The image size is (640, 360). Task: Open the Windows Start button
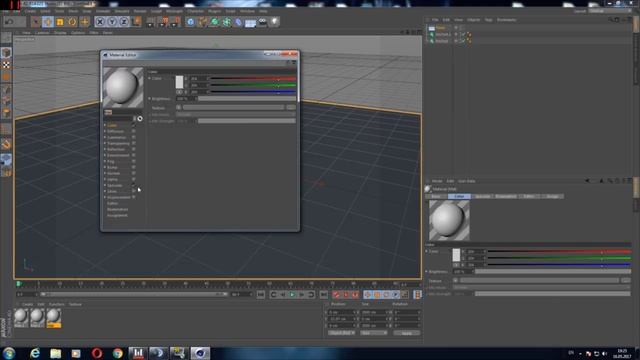9,353
